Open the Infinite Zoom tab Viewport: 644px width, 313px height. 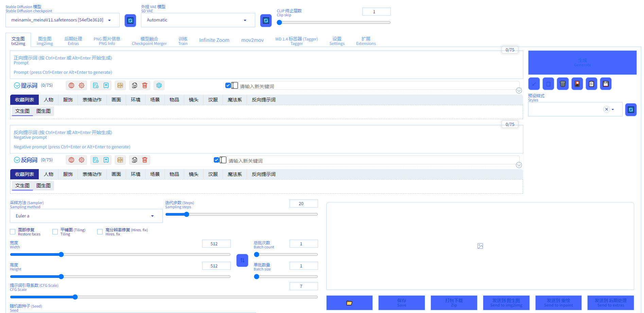(x=214, y=40)
